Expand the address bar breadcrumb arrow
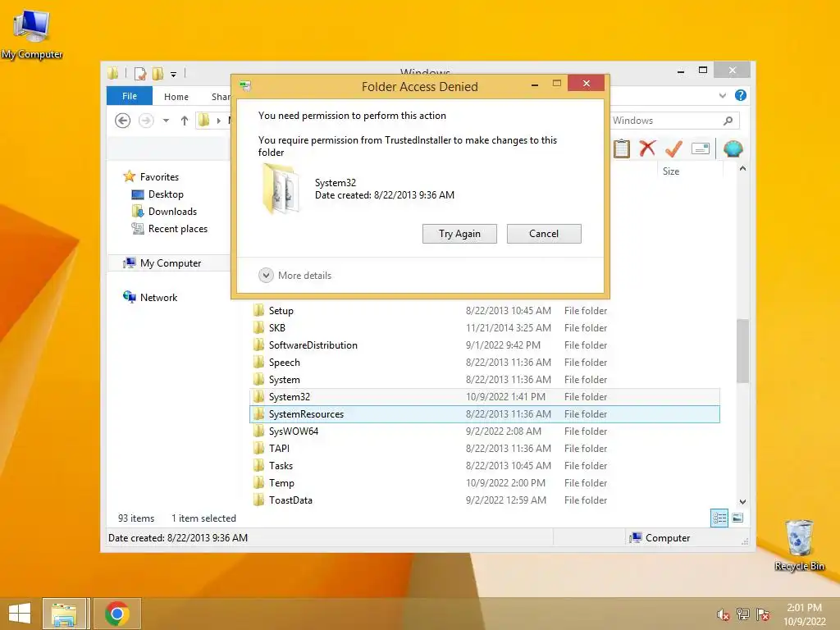The height and width of the screenshot is (630, 840). pyautogui.click(x=218, y=121)
